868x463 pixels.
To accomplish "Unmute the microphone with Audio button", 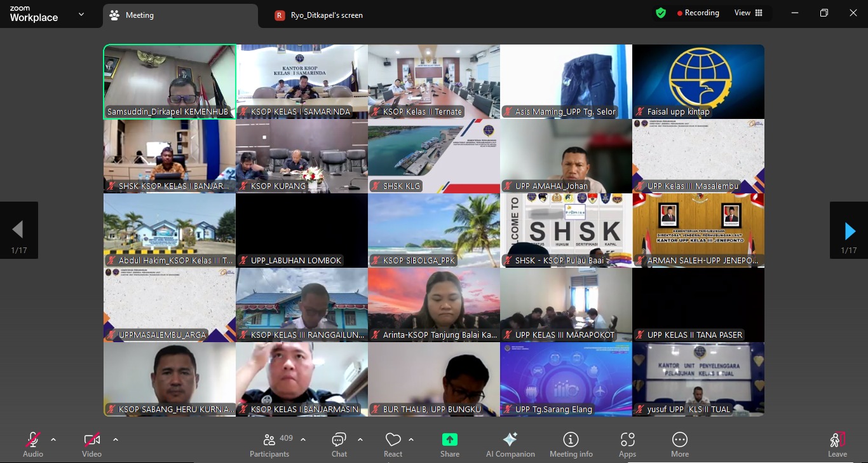I will (32, 445).
